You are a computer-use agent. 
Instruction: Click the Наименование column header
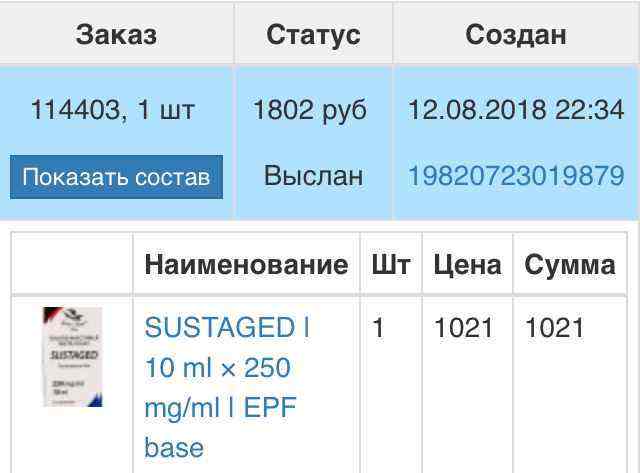click(246, 264)
